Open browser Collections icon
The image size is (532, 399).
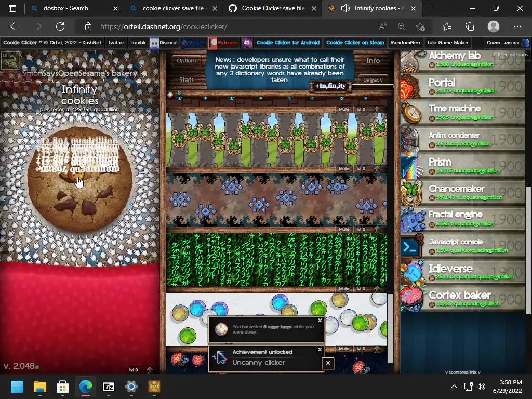[470, 26]
